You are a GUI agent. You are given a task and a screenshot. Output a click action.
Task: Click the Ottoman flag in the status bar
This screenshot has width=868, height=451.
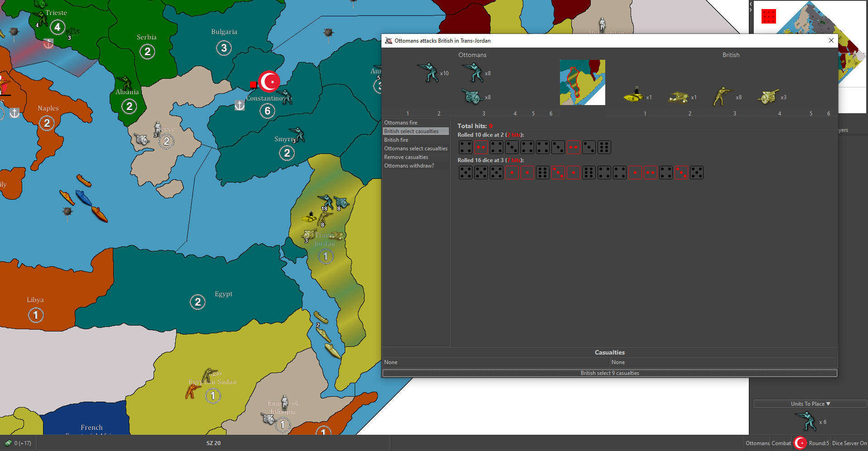[800, 443]
